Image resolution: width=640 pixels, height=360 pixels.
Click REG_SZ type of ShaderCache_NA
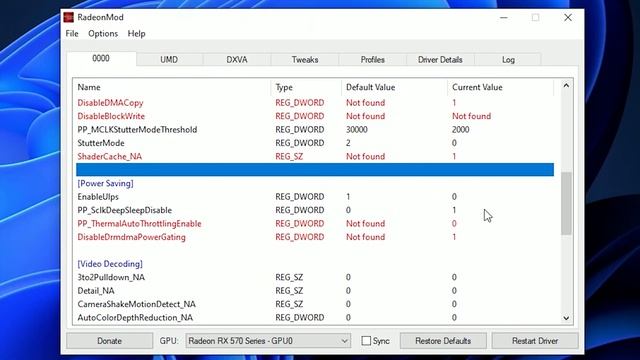click(289, 157)
